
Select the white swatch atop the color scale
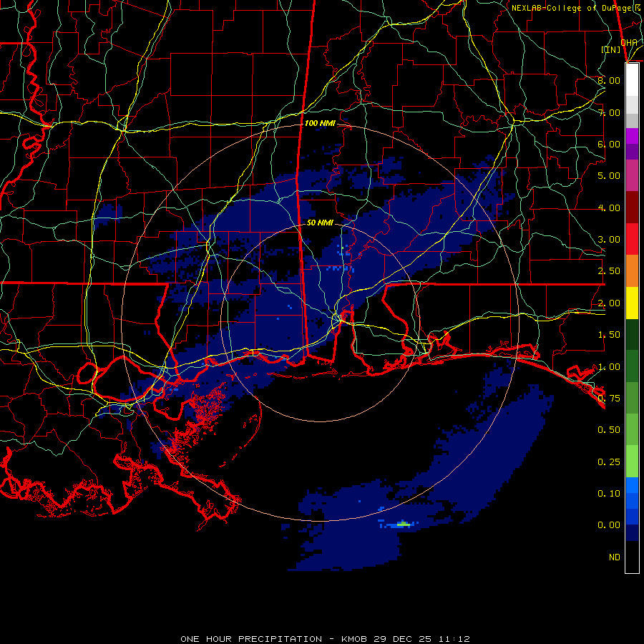pyautogui.click(x=632, y=80)
